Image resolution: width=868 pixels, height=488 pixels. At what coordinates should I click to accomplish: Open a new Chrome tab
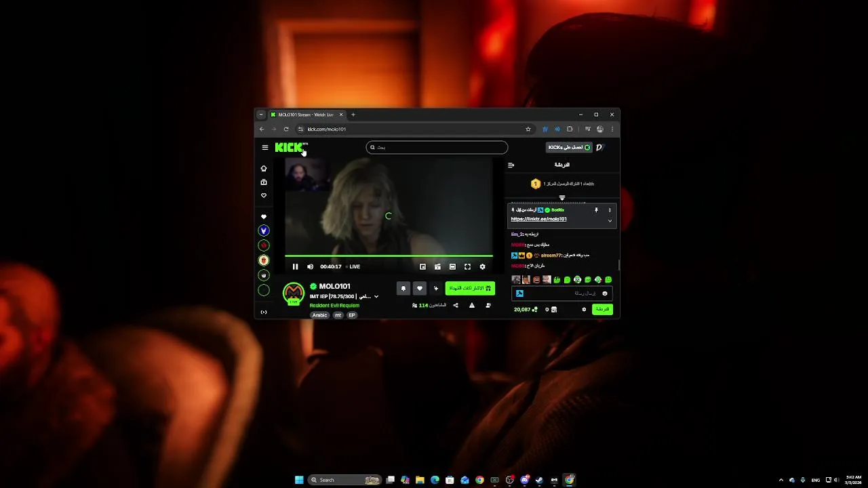(353, 115)
